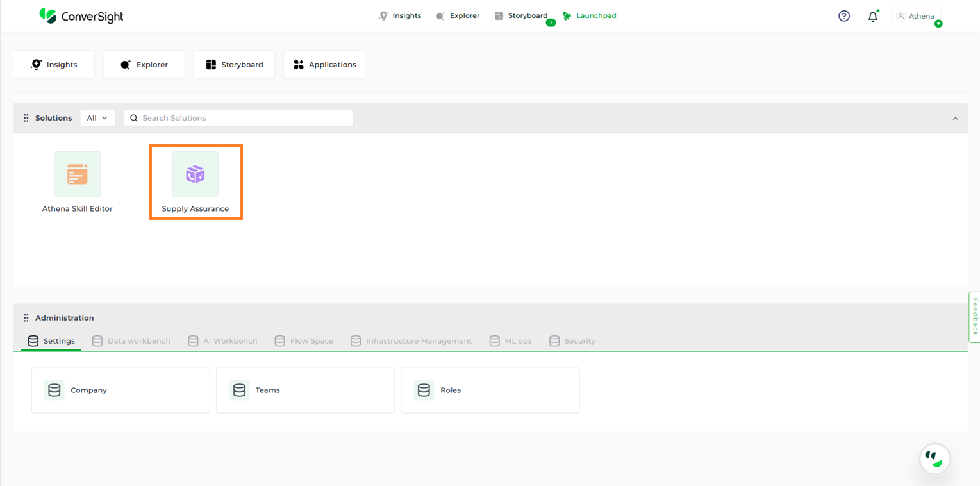
Task: Click the Solutions panel drag handle
Action: [26, 118]
